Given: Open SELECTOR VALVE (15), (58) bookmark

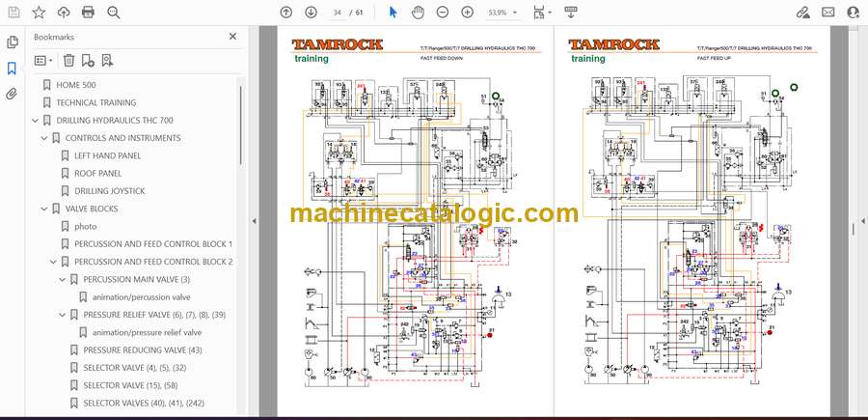Looking at the screenshot, I should 130,385.
